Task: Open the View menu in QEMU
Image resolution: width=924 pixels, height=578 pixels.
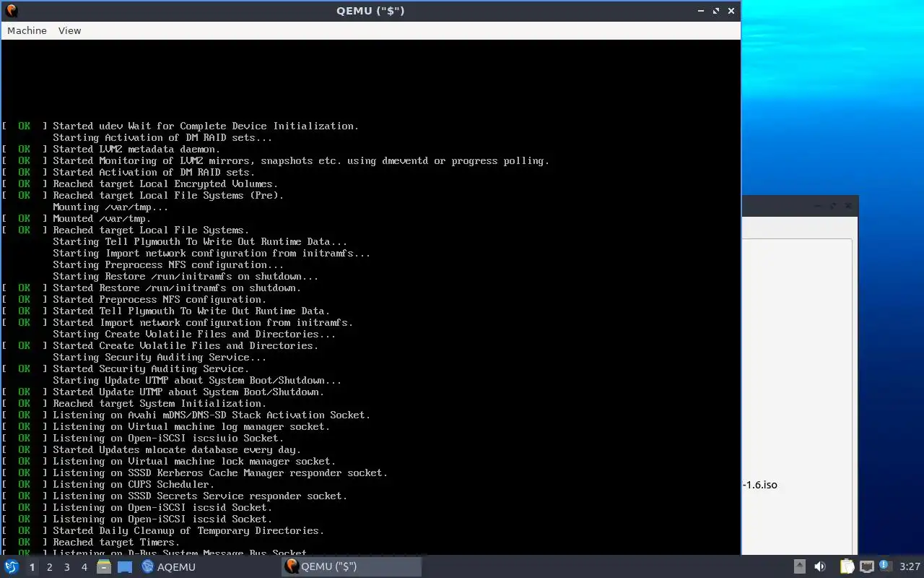Action: click(69, 30)
